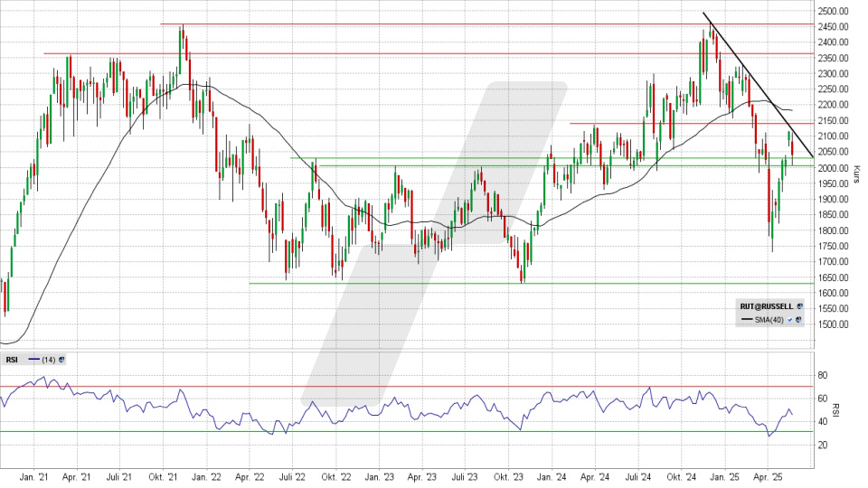Click the 2150.00 price axis label

coord(833,120)
